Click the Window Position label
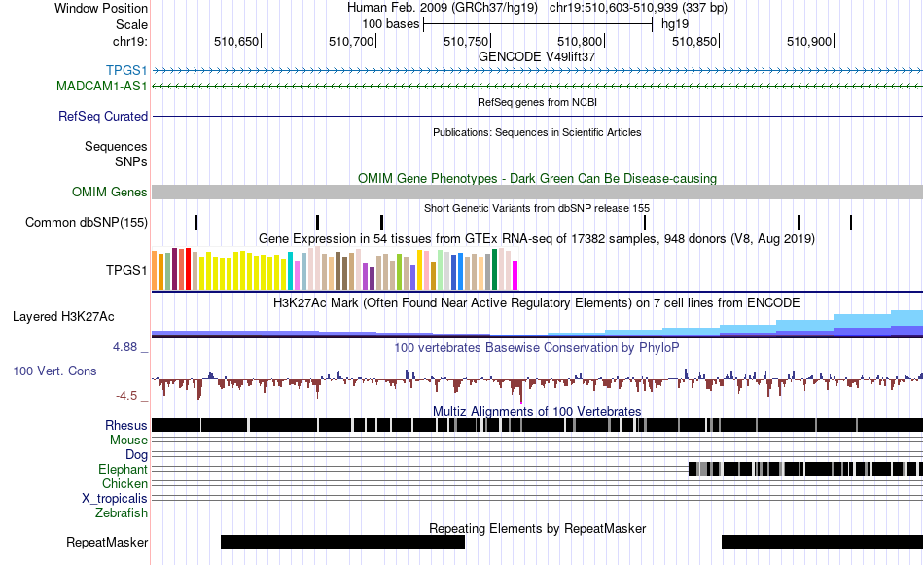Image resolution: width=924 pixels, height=565 pixels. 101,8
